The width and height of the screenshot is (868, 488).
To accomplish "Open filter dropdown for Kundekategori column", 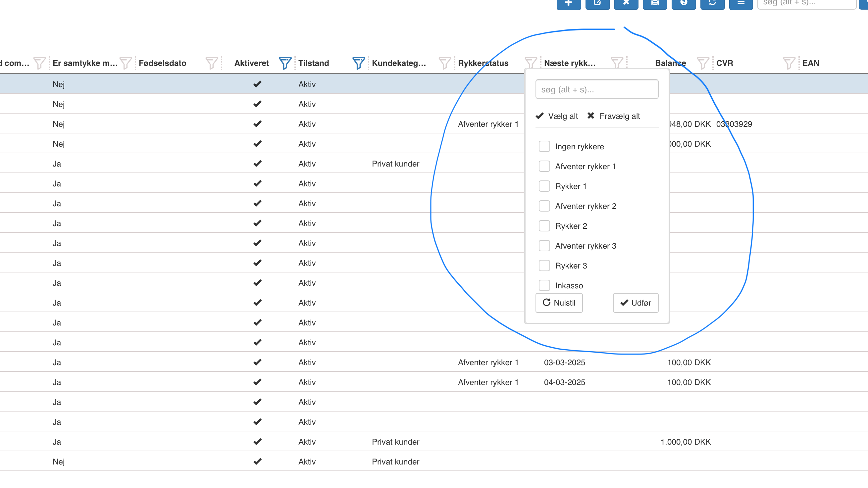I will pos(444,63).
